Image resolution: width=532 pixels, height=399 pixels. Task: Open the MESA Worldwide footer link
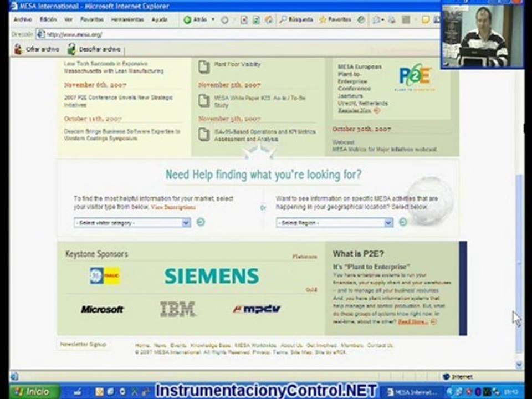coord(255,345)
